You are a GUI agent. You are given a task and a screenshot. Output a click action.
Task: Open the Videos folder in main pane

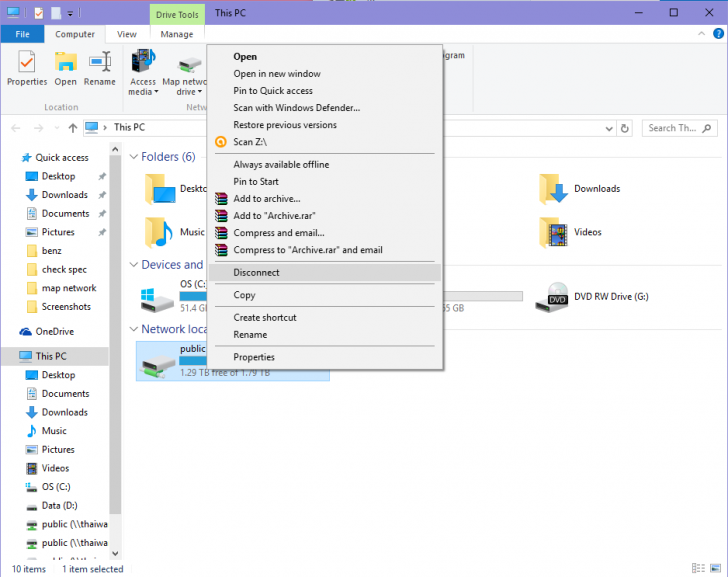coord(571,232)
